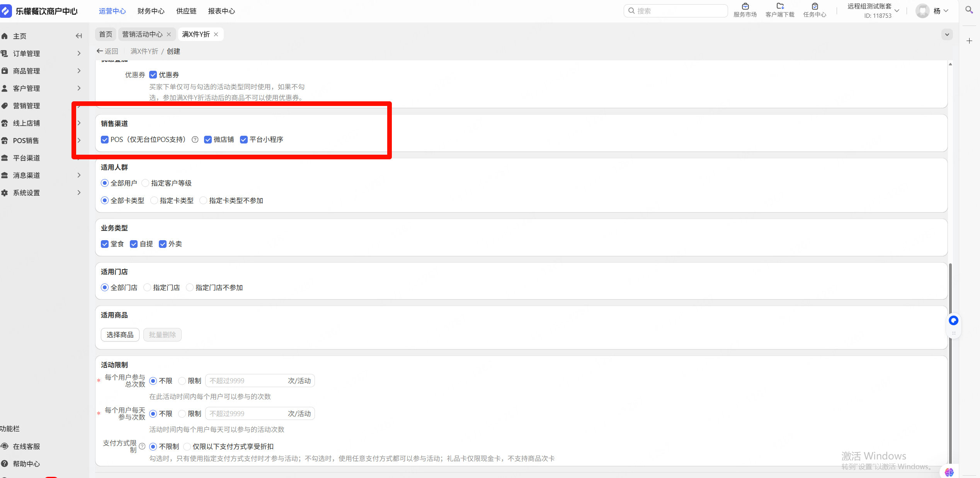Select 限制 for 每个用户参与总次数
Image resolution: width=980 pixels, height=478 pixels.
(x=182, y=381)
